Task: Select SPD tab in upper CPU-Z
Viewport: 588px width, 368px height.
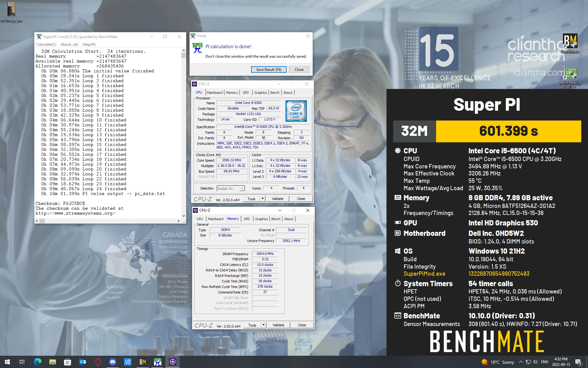Action: coord(246,93)
